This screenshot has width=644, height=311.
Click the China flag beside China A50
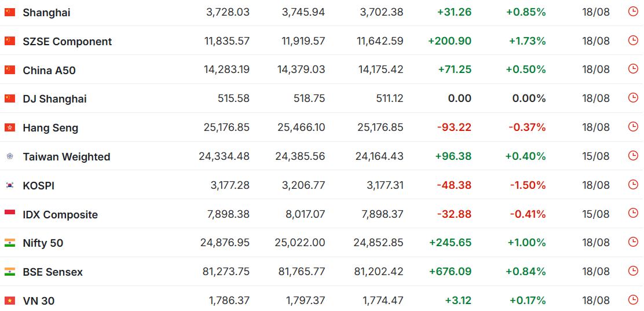[x=10, y=70]
